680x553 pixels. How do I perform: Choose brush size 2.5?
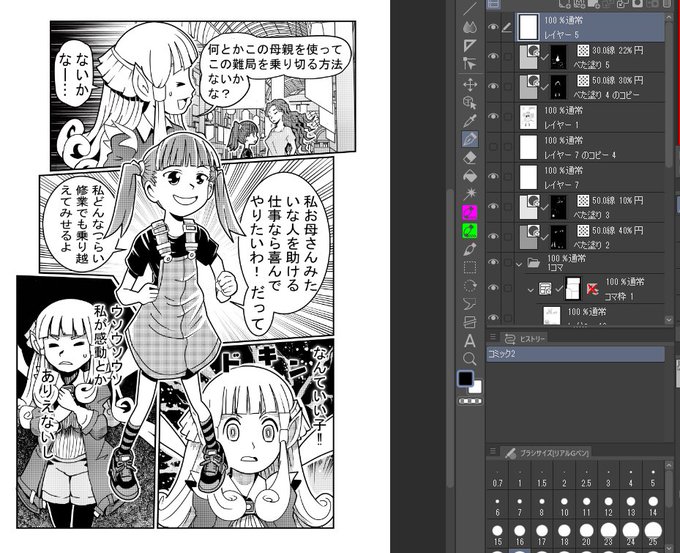coord(586,478)
